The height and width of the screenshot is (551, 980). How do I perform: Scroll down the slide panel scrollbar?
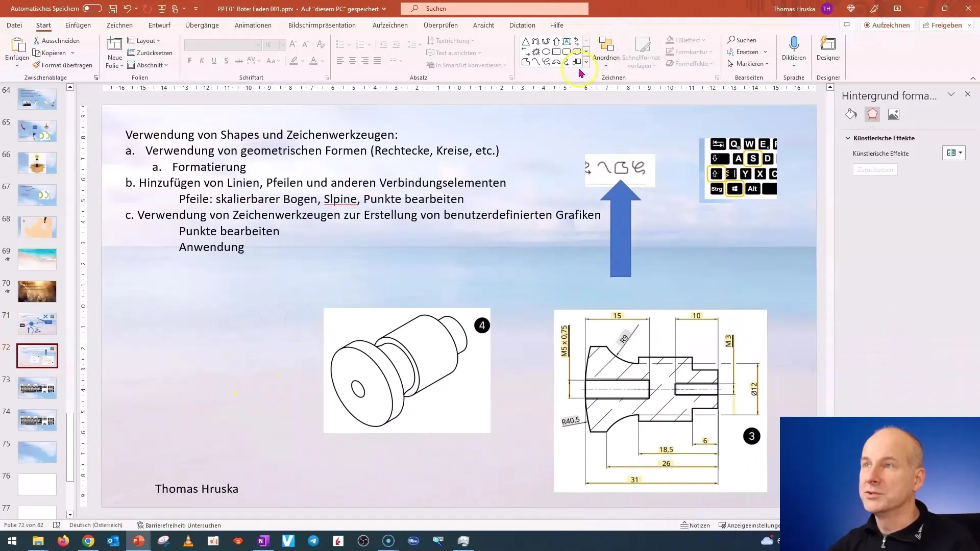[70, 514]
